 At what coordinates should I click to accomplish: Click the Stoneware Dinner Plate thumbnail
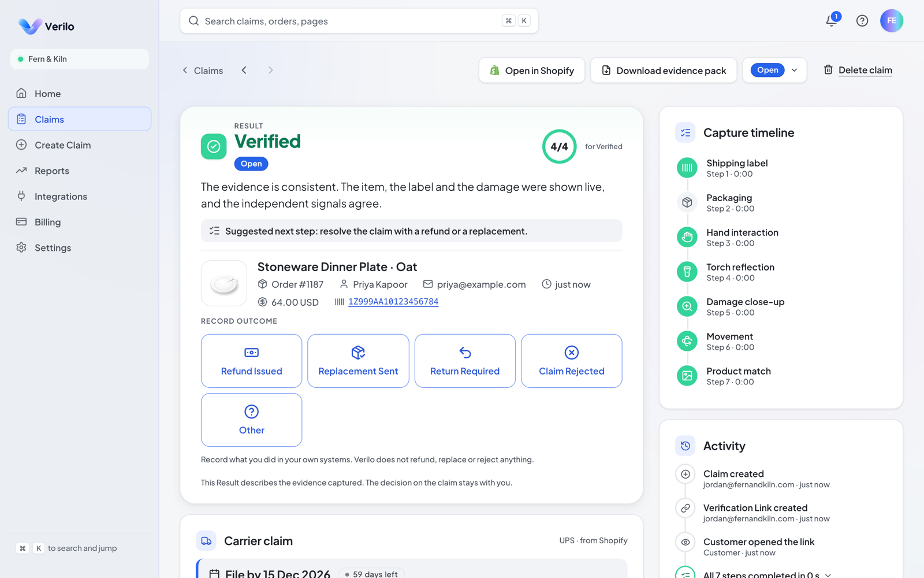coord(224,283)
